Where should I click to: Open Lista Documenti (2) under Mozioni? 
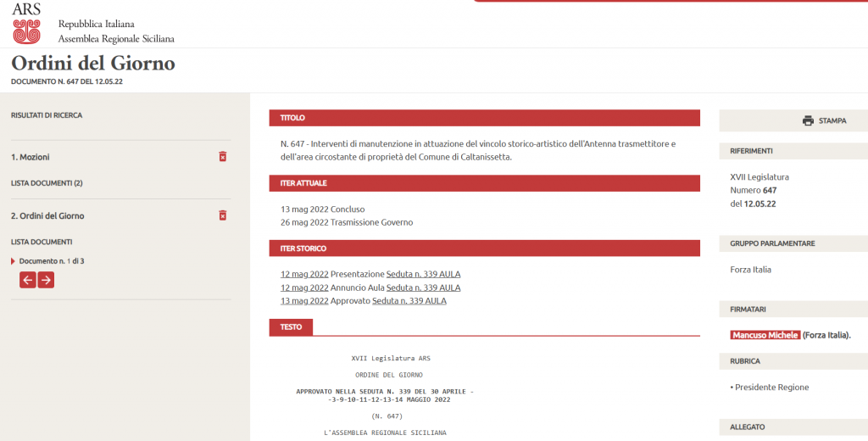pos(47,183)
